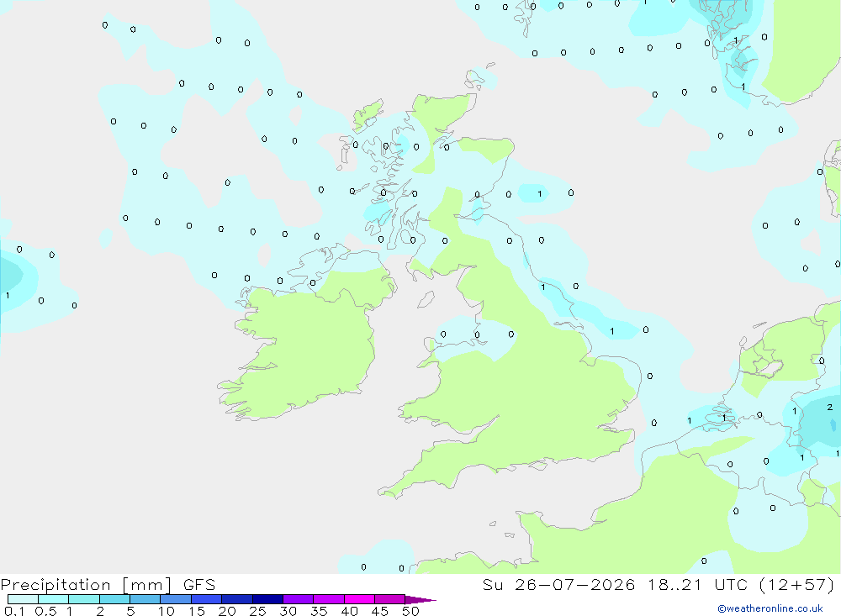This screenshot has height=616, width=841.
Task: Click the above-50 arrow tip of legend
Action: coord(420,599)
